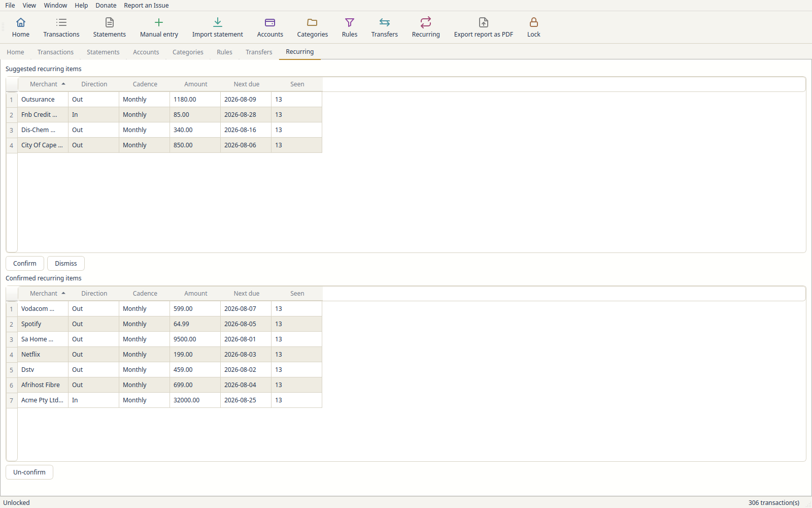
Task: Open the Home toolbar icon
Action: coord(21,27)
